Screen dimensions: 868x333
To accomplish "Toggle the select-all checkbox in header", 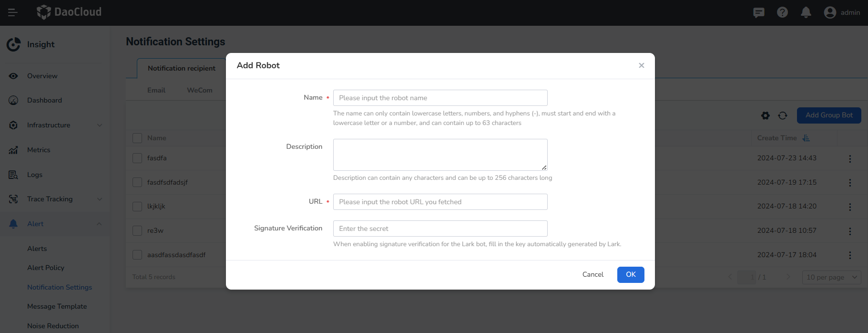I will click(x=137, y=138).
